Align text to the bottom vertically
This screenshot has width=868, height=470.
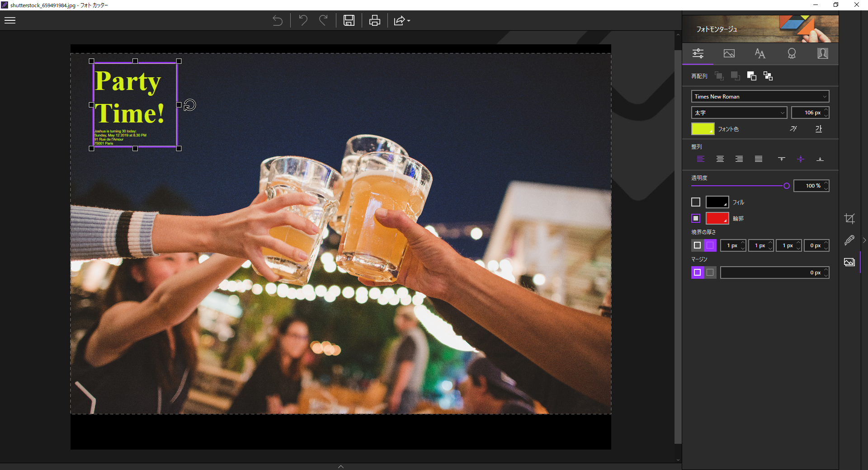click(x=820, y=159)
